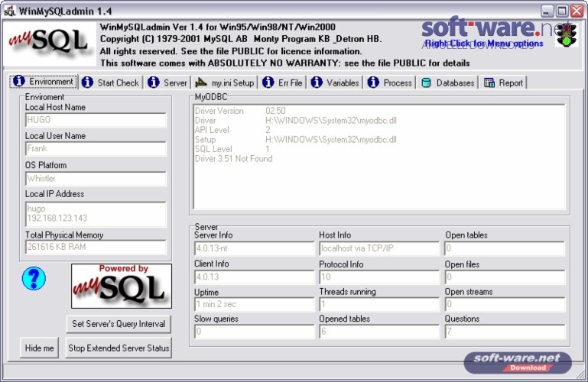Maximize the WinMySQLadmin window
The image size is (588, 382).
562,11
